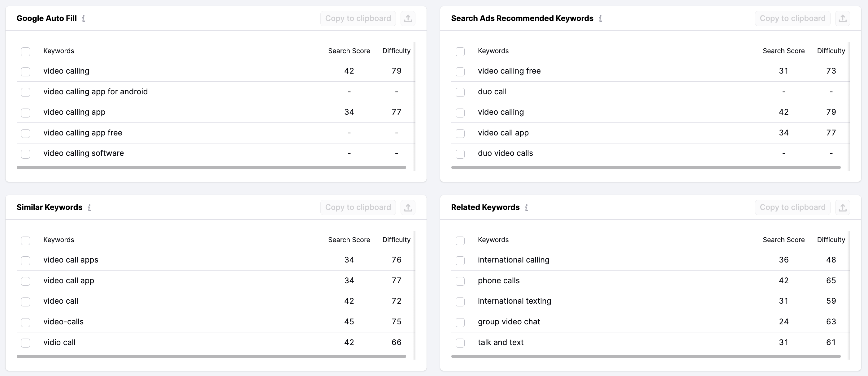
Task: Open the info tooltip beside Search Ads Recommended Keywords
Action: [x=601, y=19]
